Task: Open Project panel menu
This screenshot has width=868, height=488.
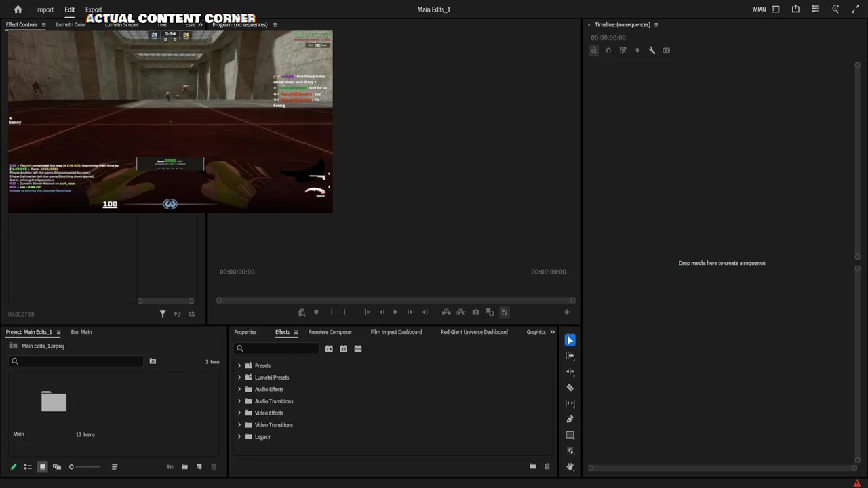Action: pos(58,332)
